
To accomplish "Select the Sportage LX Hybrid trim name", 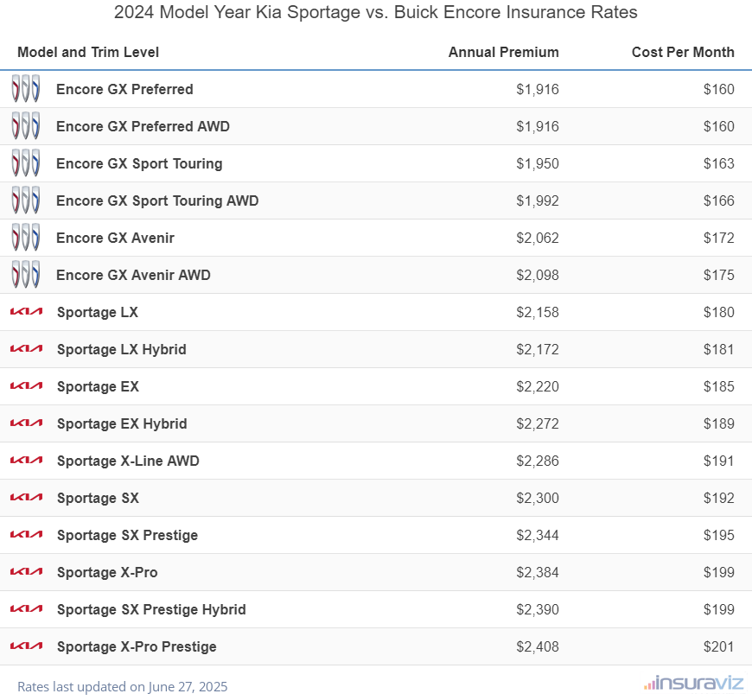I will click(x=122, y=349).
